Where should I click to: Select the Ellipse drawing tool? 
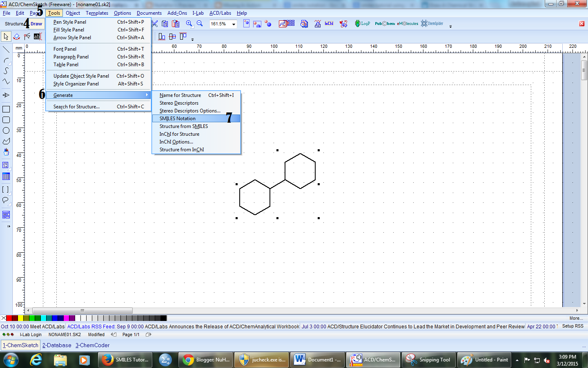click(x=6, y=130)
